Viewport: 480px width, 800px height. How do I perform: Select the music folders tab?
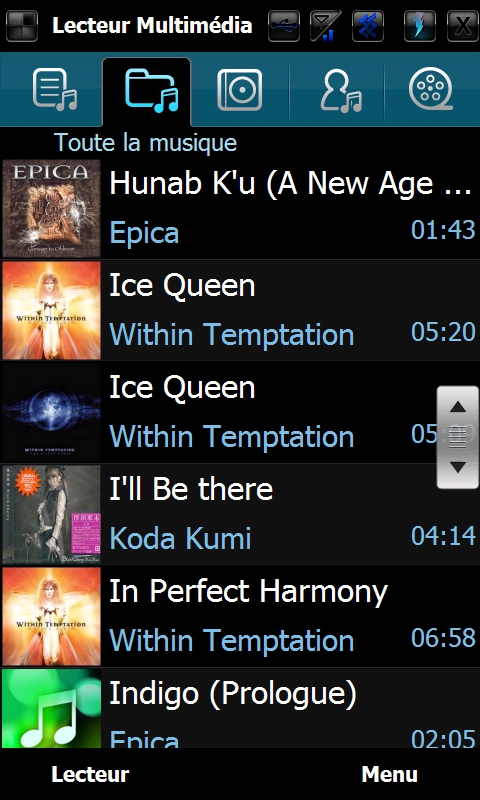click(151, 91)
